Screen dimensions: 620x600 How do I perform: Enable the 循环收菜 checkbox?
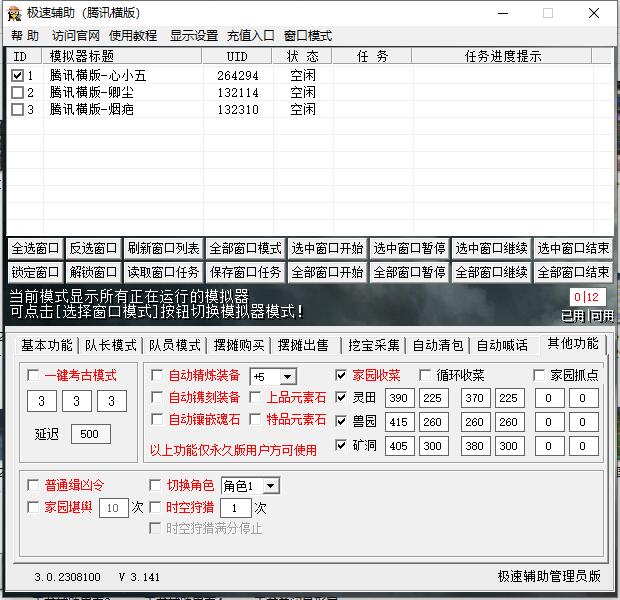[x=425, y=375]
